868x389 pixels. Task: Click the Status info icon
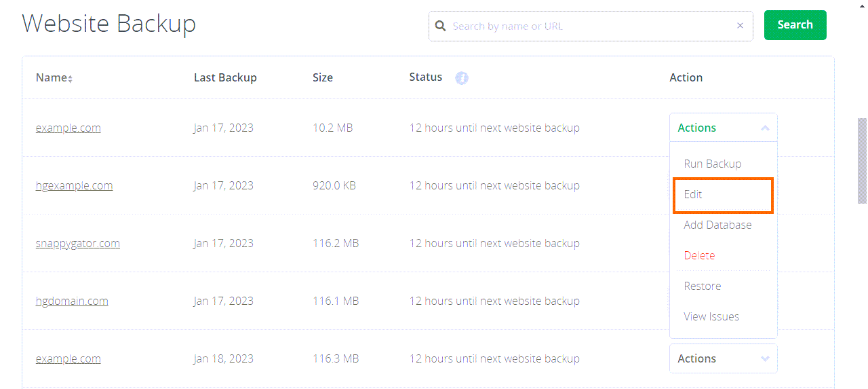pyautogui.click(x=462, y=78)
